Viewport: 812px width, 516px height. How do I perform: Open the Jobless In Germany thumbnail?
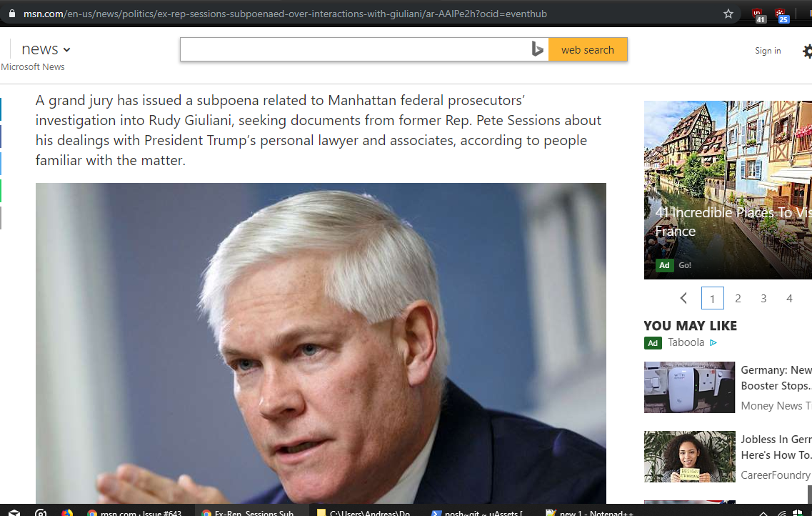click(x=689, y=457)
